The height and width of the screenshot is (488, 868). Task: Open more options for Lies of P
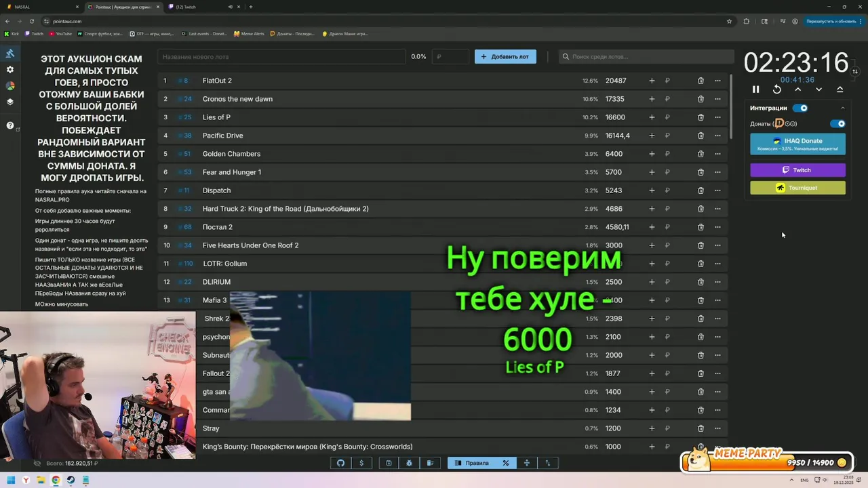point(717,117)
